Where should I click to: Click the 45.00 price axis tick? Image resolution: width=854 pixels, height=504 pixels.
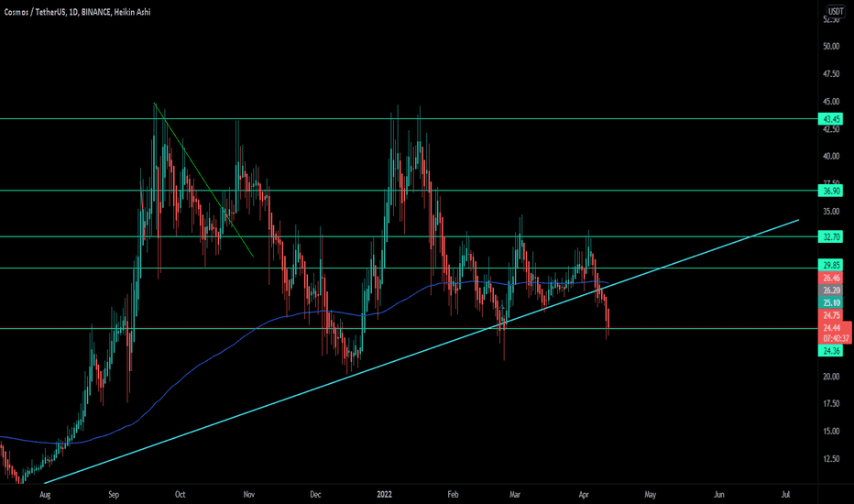click(x=830, y=102)
